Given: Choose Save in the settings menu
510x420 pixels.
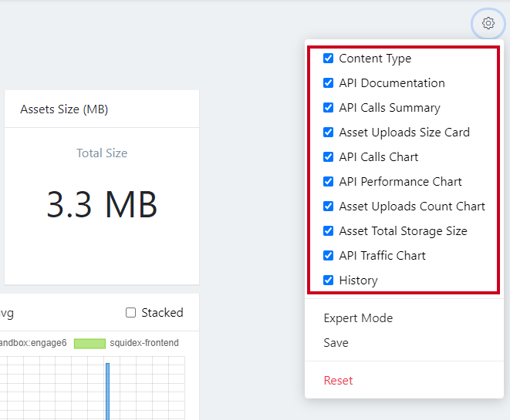Looking at the screenshot, I should (x=336, y=343).
